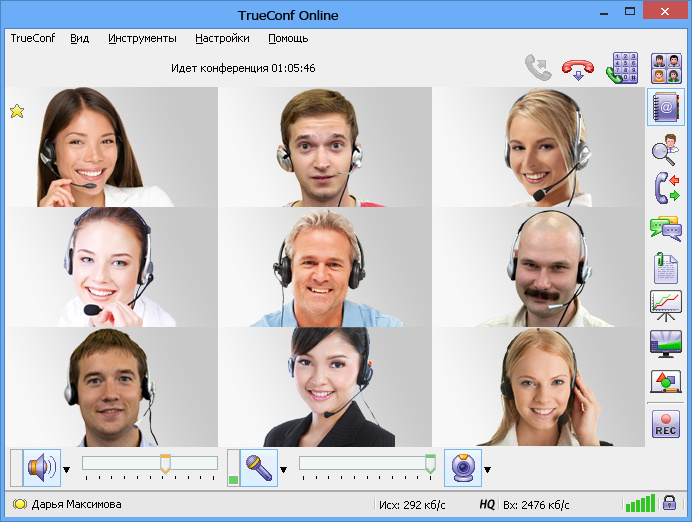Click the file transfer paperclip document icon
The width and height of the screenshot is (692, 522).
click(x=665, y=267)
